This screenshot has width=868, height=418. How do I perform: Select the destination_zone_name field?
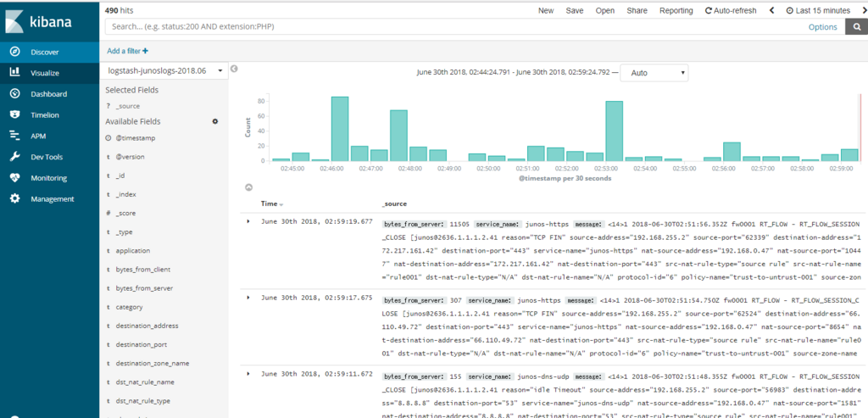coord(153,364)
